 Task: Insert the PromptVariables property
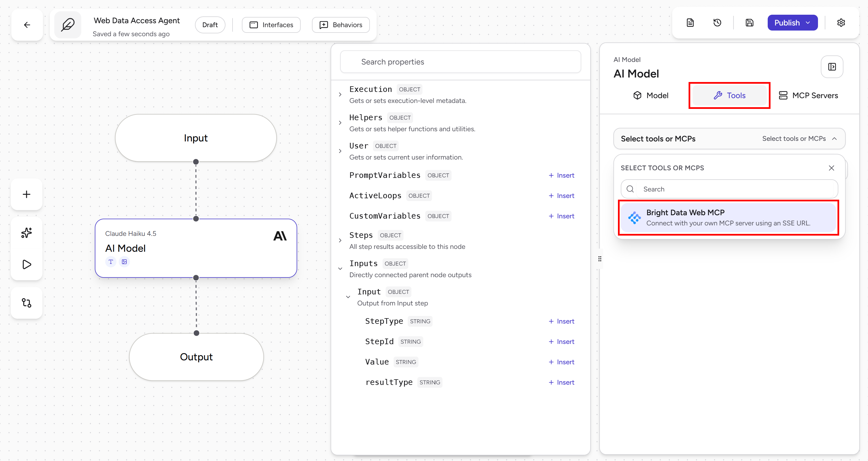tap(561, 175)
